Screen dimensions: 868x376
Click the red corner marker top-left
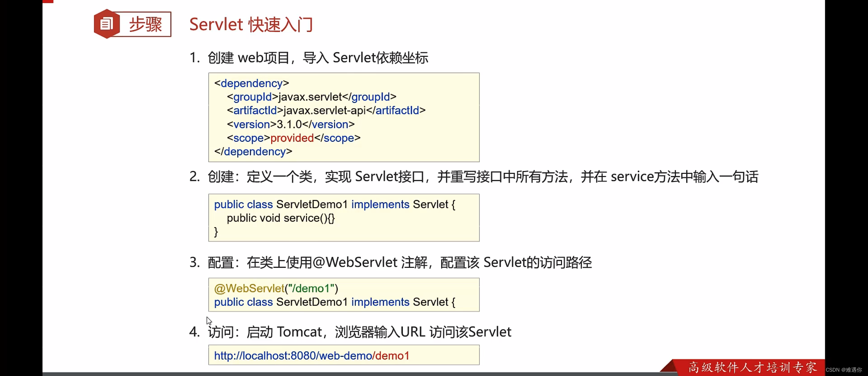(x=48, y=1)
